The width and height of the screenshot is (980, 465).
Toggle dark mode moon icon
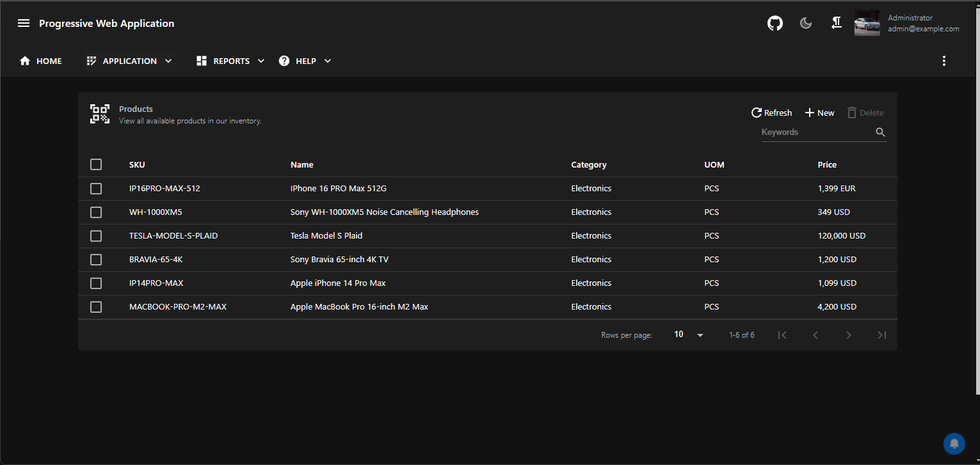806,24
